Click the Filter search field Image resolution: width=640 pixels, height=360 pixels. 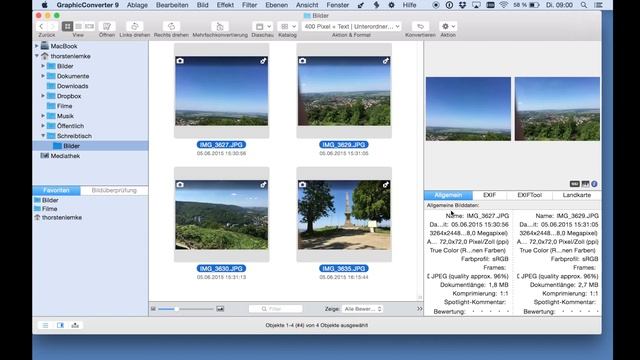coord(276,309)
